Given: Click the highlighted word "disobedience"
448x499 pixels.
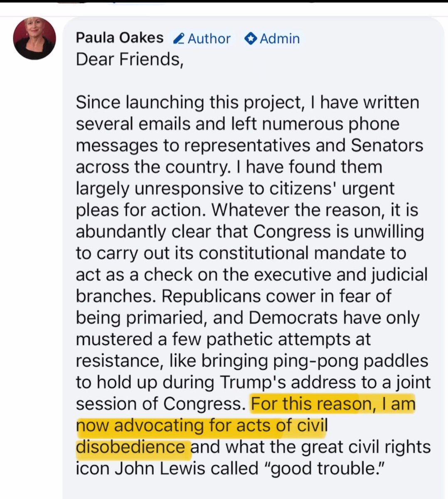Looking at the screenshot, I should [130, 447].
